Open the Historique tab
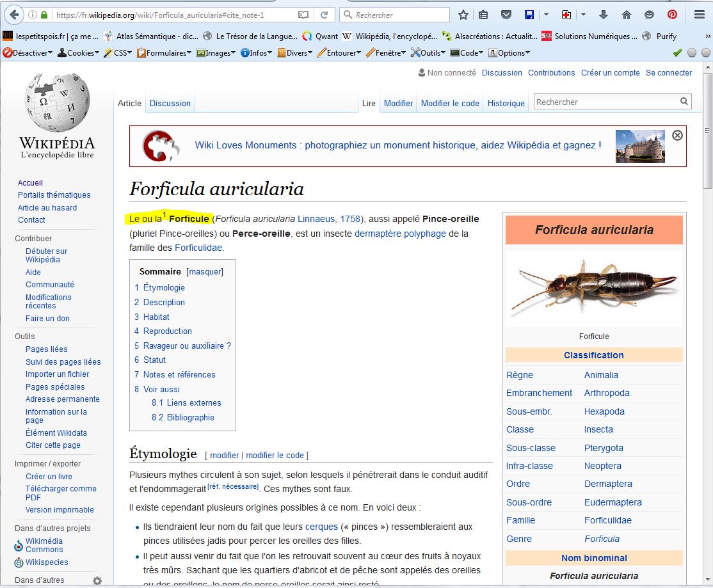This screenshot has height=588, width=713. 506,103
